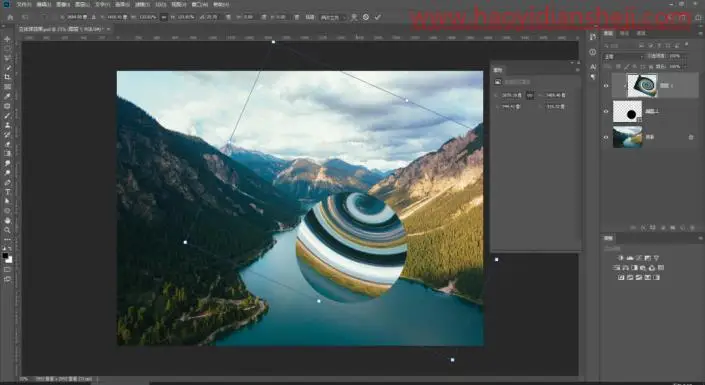The height and width of the screenshot is (385, 705).
Task: Open the interpolation dropdown in options bar
Action: tap(333, 17)
